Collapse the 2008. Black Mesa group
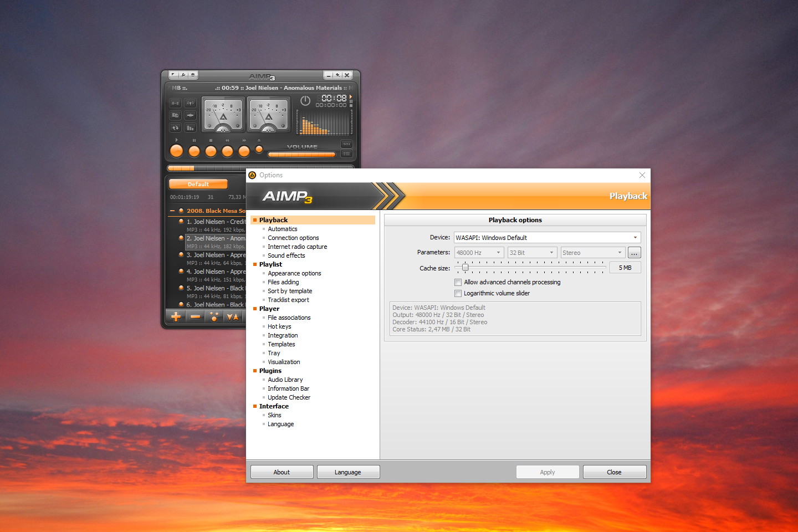Image resolution: width=798 pixels, height=532 pixels. (172, 211)
